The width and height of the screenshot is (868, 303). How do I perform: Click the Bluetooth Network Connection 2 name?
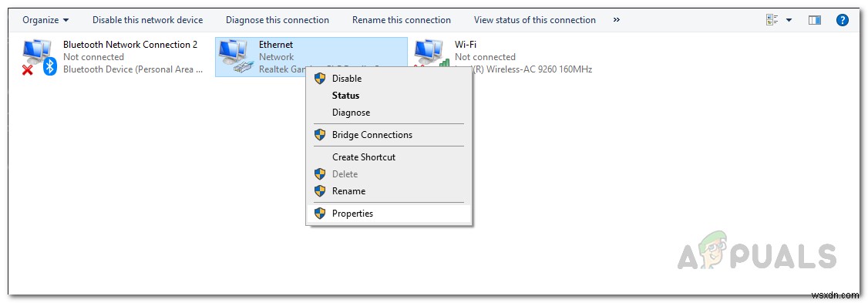coord(130,45)
